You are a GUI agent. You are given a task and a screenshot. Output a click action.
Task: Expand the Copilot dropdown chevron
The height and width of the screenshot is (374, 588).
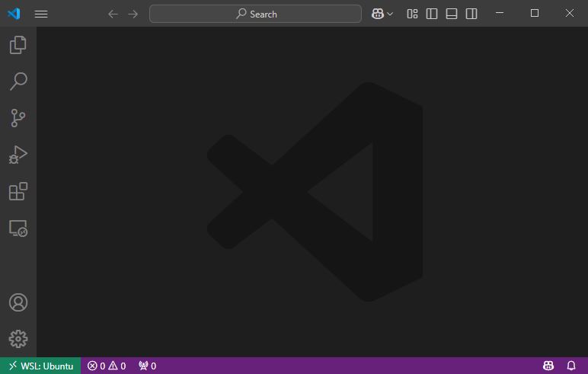390,14
